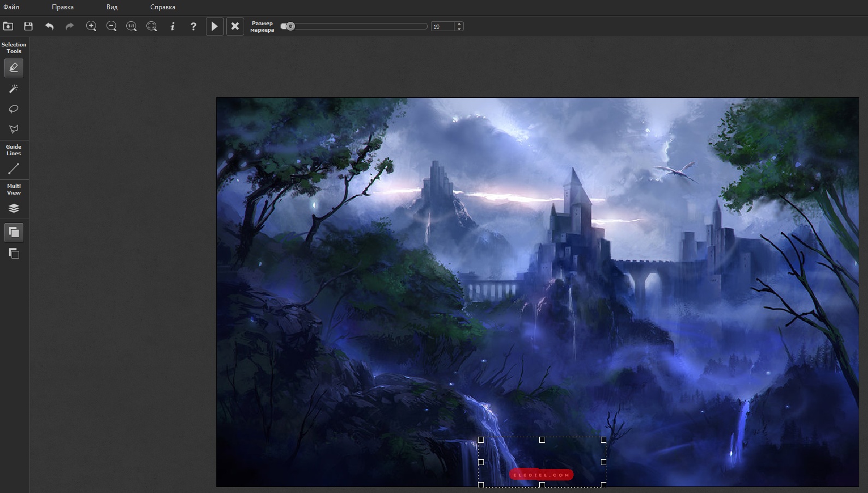Zoom in with the plus magnifier
This screenshot has height=493, width=868.
coord(91,26)
